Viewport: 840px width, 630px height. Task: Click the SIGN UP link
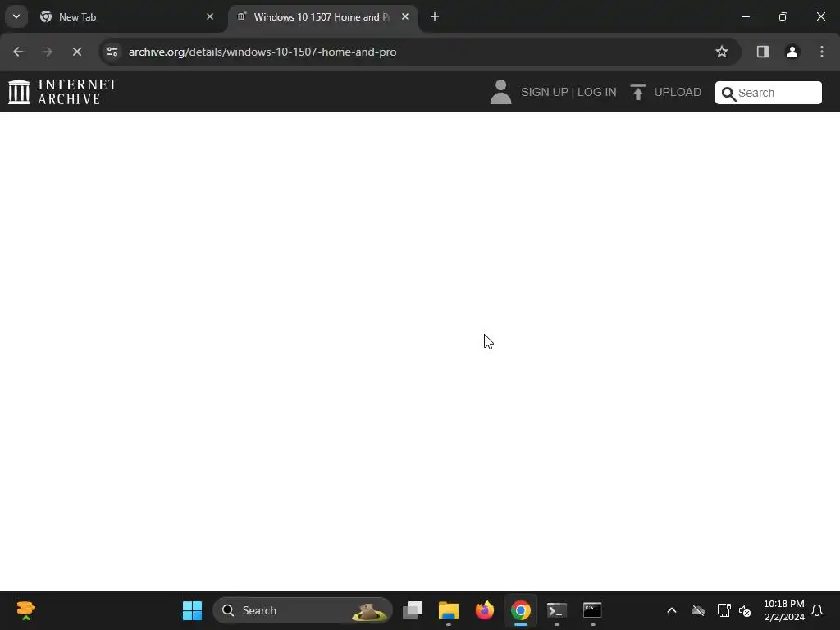click(545, 92)
